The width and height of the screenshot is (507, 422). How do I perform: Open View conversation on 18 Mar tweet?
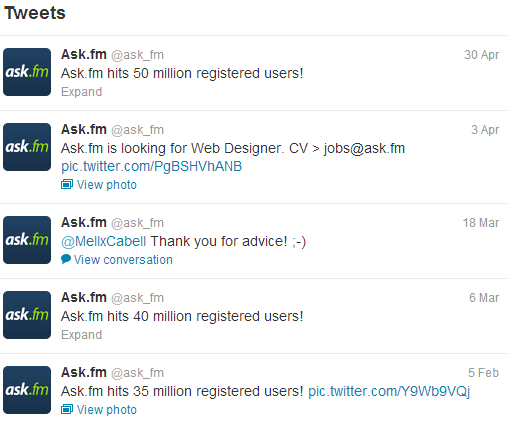[123, 260]
